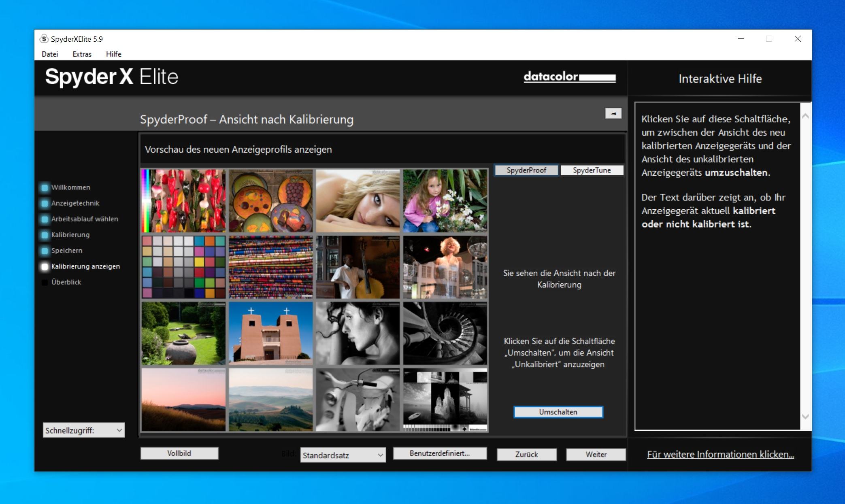
Task: Open the black-and-white collage test thumbnail
Action: (445, 400)
